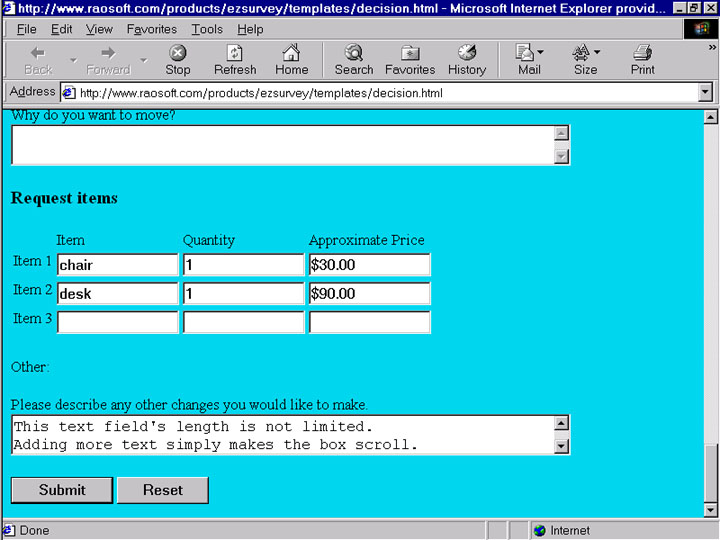Print the page with Print icon
The image size is (720, 540).
(x=642, y=53)
